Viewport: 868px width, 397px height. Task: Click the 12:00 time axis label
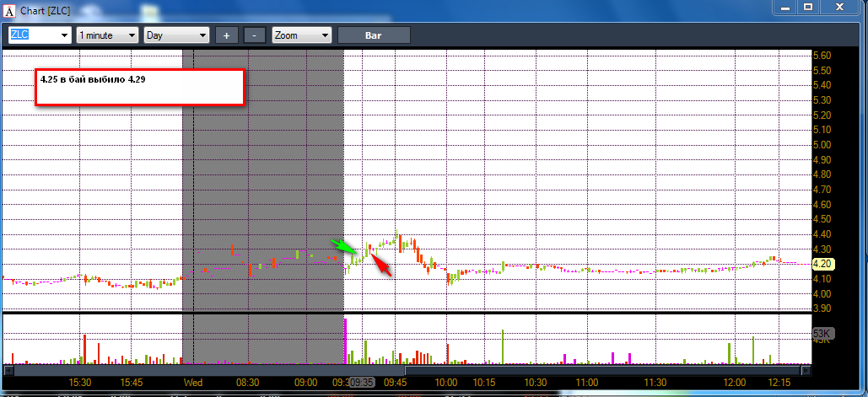pyautogui.click(x=734, y=383)
